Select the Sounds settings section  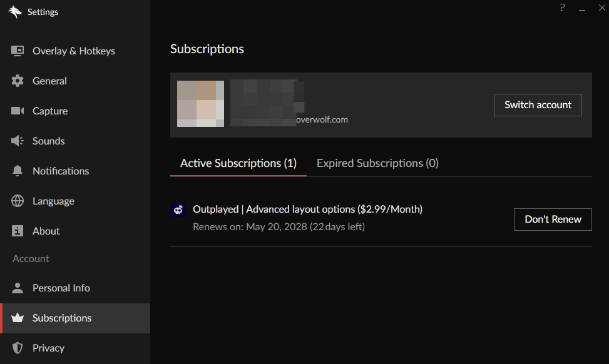pos(75,141)
